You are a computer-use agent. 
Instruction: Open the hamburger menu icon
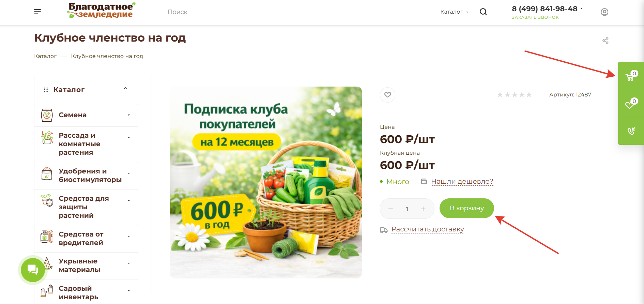click(37, 12)
